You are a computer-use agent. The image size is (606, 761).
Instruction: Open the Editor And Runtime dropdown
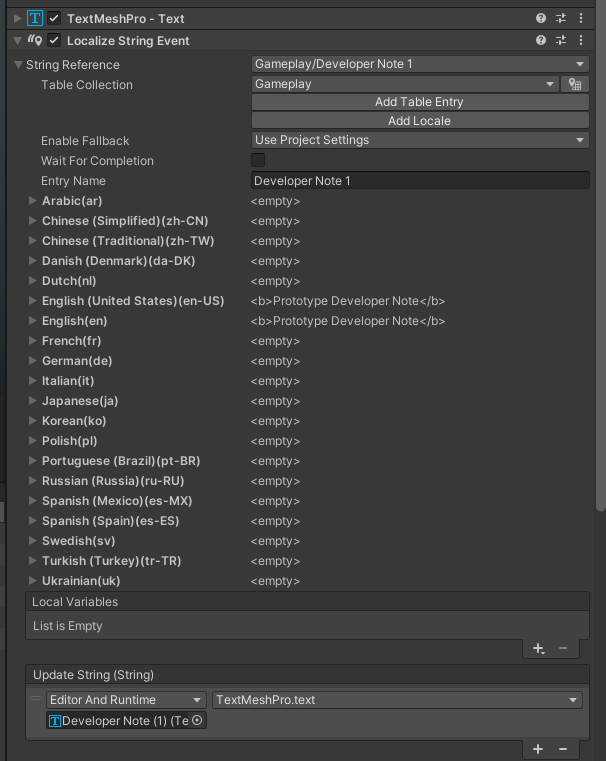point(127,700)
